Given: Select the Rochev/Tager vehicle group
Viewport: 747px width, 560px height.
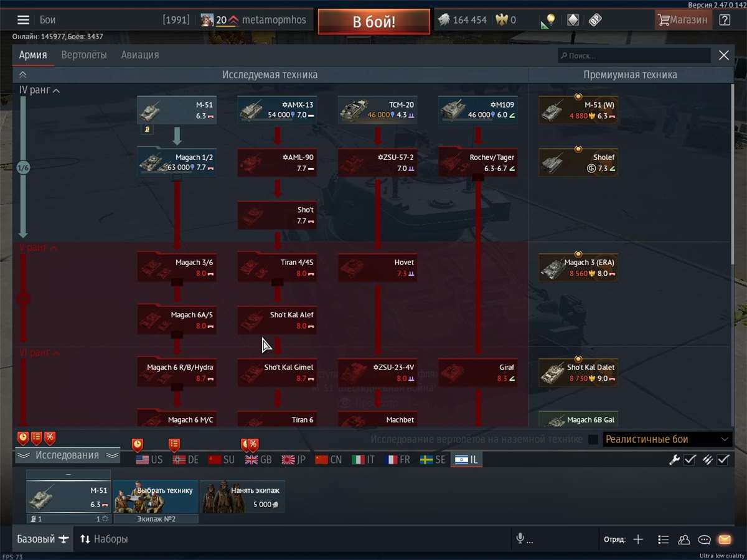Looking at the screenshot, I should [477, 162].
